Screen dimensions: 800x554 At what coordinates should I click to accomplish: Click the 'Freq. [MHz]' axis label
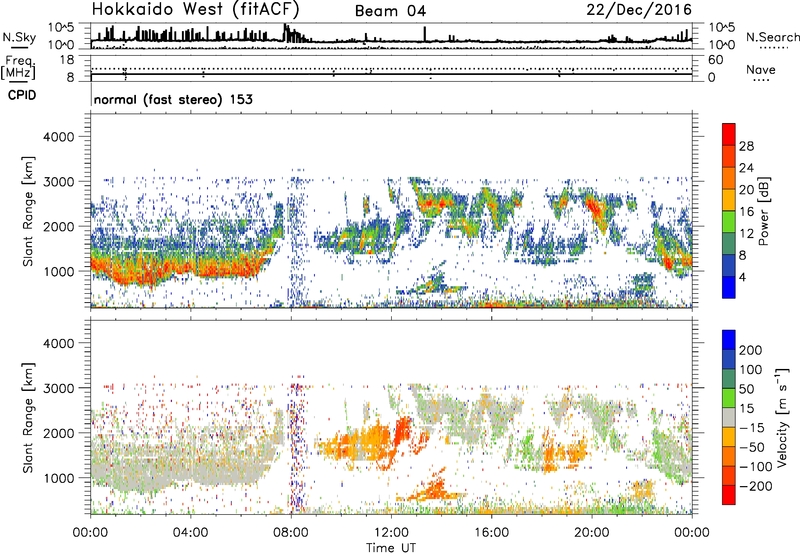click(18, 67)
